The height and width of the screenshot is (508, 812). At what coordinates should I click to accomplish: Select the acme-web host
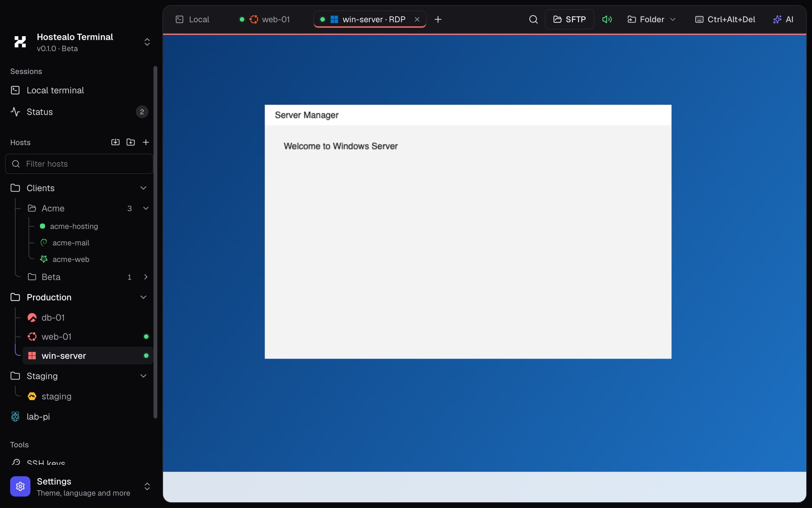(71, 259)
